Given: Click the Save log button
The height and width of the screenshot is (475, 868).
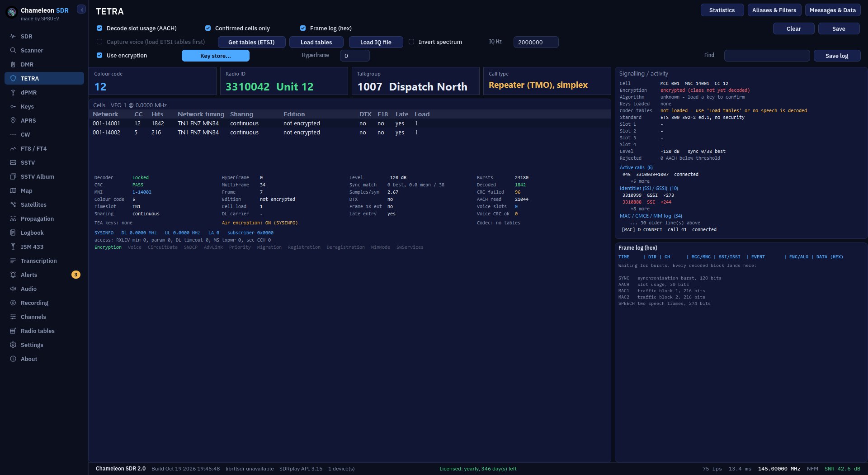Looking at the screenshot, I should pyautogui.click(x=836, y=56).
